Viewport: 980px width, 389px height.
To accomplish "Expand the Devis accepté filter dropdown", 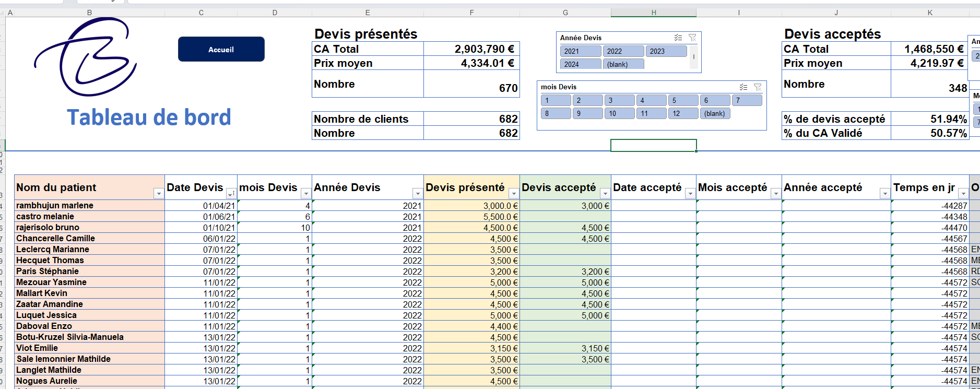I will 605,194.
